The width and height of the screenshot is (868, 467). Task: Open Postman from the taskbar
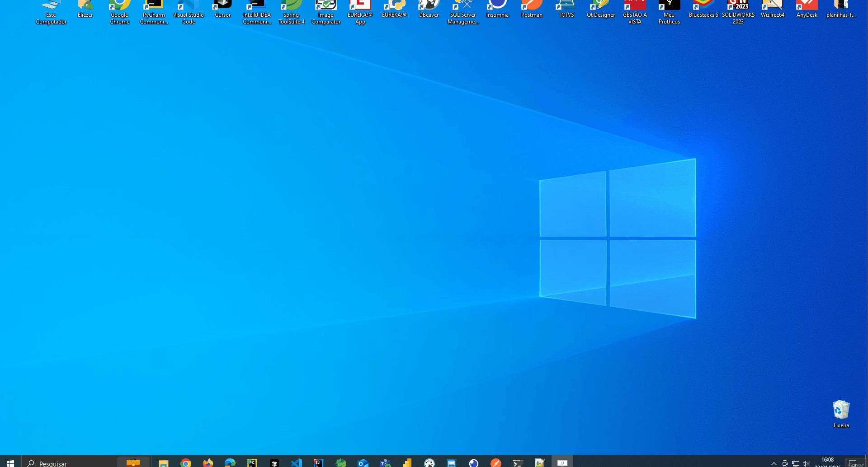tap(495, 462)
